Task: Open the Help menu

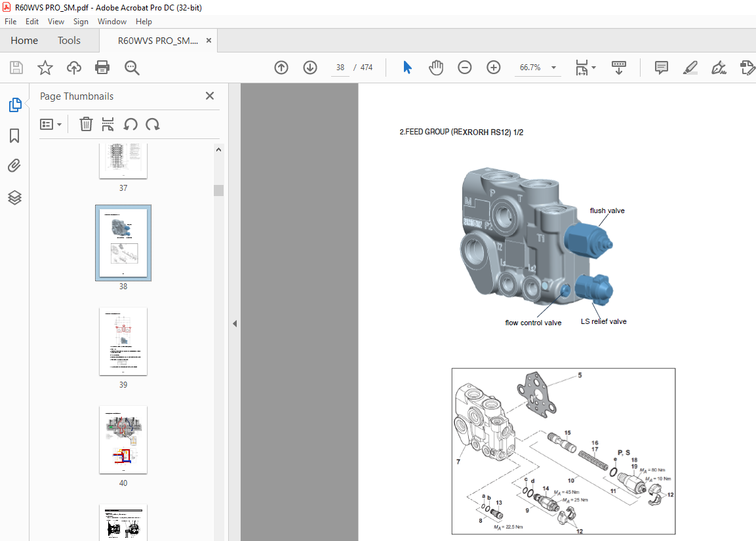Action: 144,22
